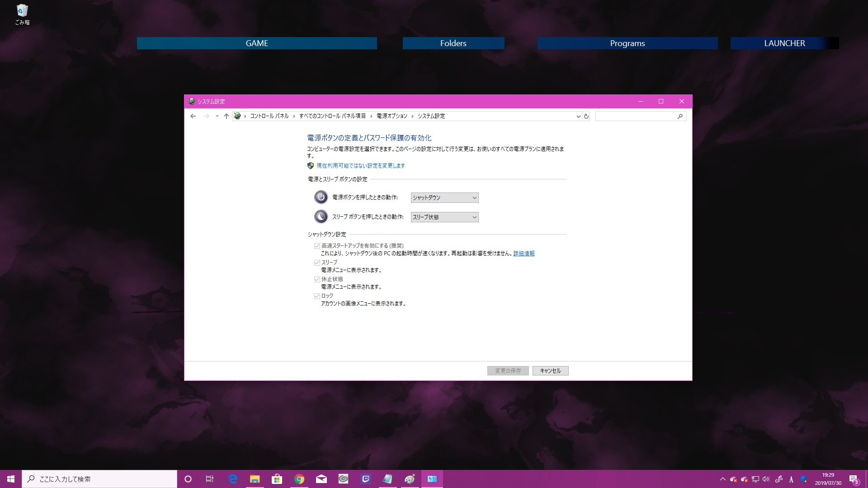868x488 pixels.
Task: Toggle the 休止状態 checkbox
Action: [317, 279]
